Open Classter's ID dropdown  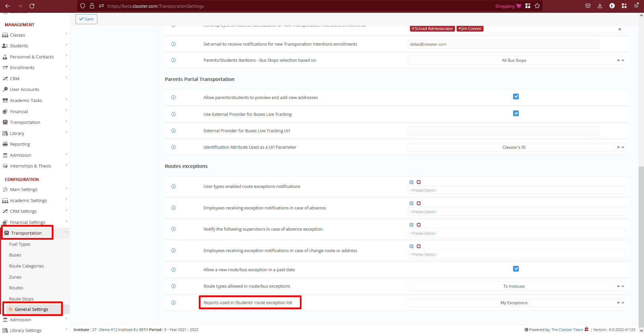click(x=517, y=147)
